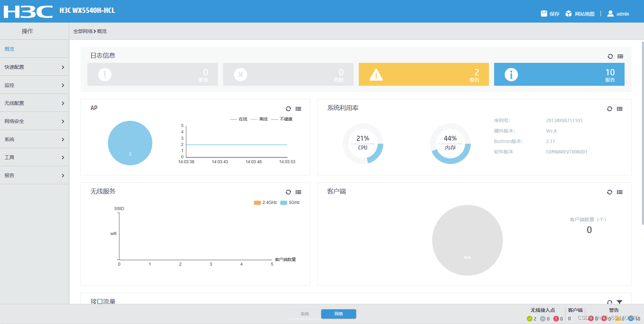Expand the 快速配置 menu chevron
Viewport: 644px width, 324px height.
pos(63,67)
